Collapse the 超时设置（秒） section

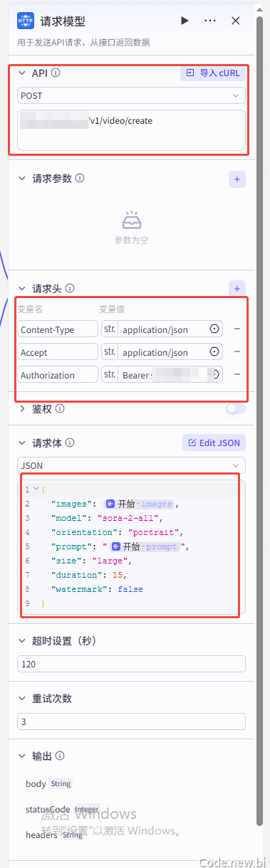click(21, 641)
